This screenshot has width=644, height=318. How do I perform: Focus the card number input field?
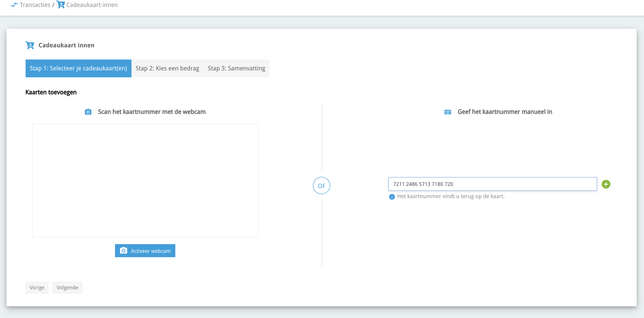click(x=492, y=184)
